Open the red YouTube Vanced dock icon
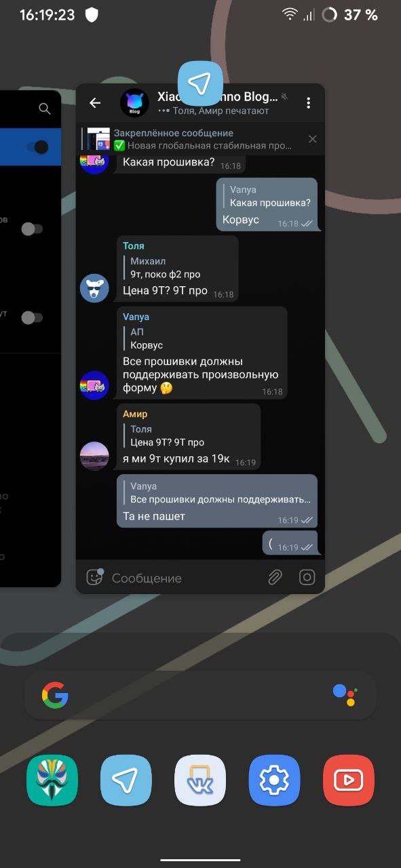This screenshot has width=401, height=868. click(x=349, y=781)
